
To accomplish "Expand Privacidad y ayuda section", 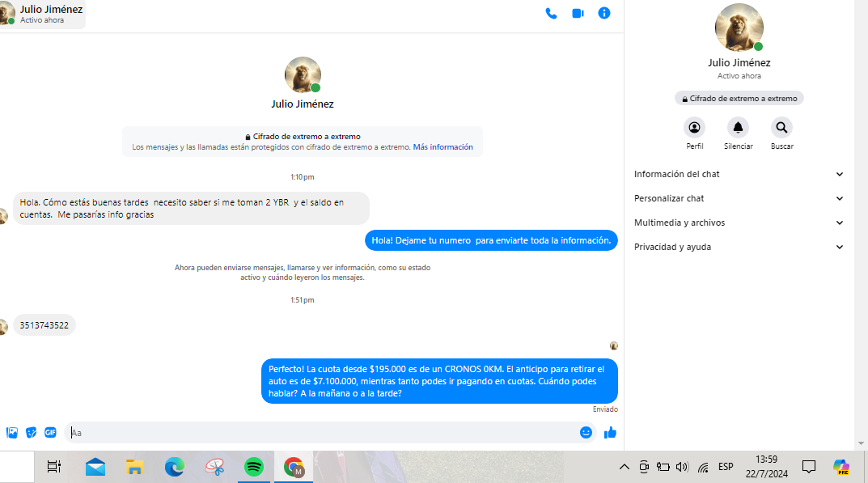I will pos(739,247).
